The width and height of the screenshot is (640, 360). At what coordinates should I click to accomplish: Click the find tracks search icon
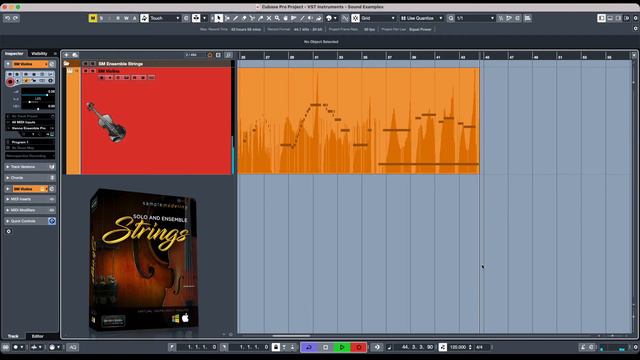[210, 55]
